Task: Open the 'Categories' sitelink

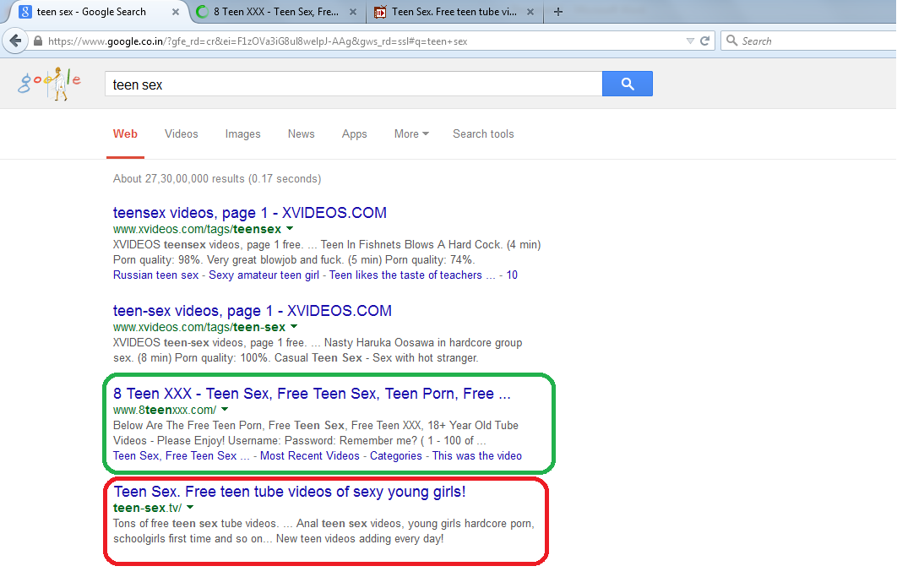Action: [396, 456]
